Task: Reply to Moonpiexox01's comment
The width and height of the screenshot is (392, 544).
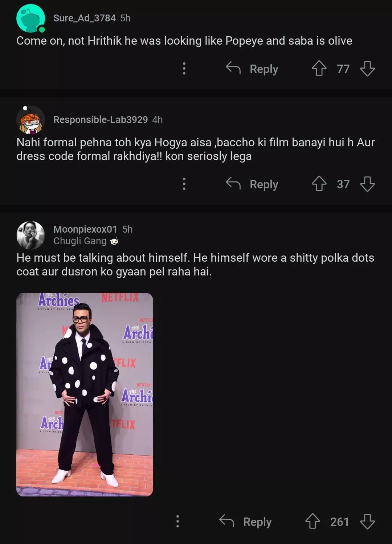Action: (246, 521)
